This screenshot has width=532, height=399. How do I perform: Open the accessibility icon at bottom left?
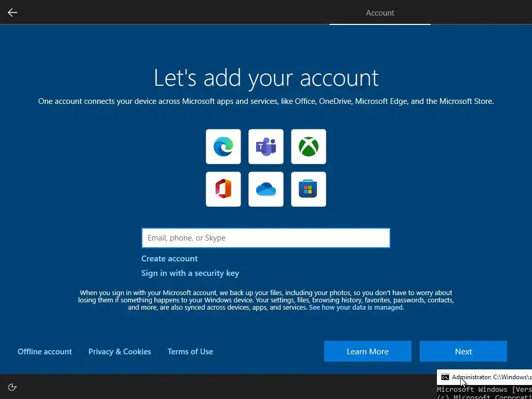pyautogui.click(x=12, y=387)
